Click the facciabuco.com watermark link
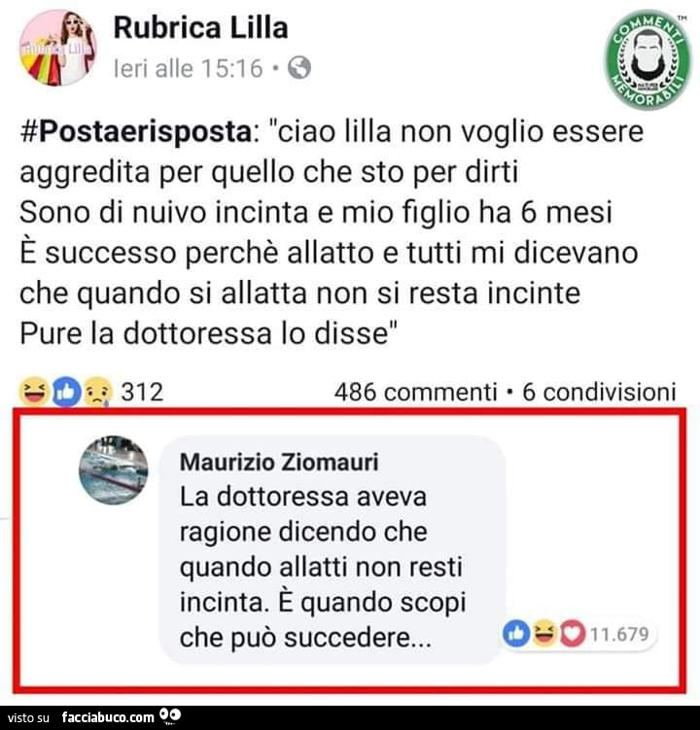The height and width of the screenshot is (730, 700). click(x=108, y=717)
